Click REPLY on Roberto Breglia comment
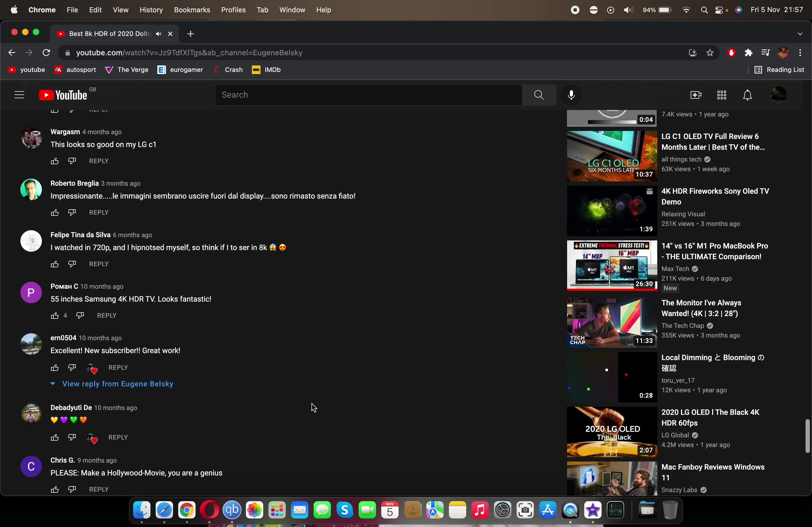The width and height of the screenshot is (812, 527). 98,212
